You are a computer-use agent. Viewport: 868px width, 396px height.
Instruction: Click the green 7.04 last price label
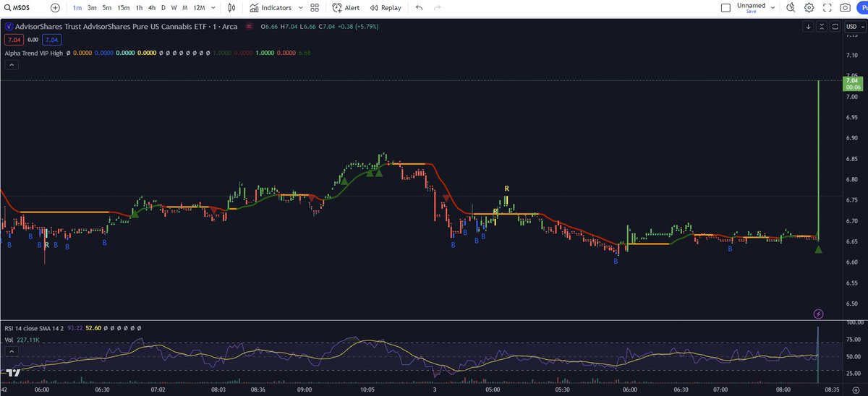[x=852, y=84]
